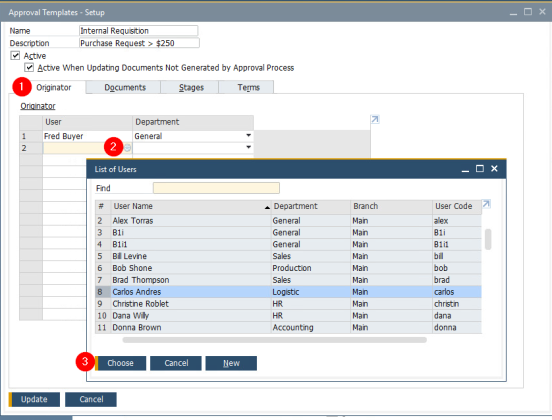Viewport: 552px width, 420px height.
Task: Select the Bob Shone row
Action: pos(288,268)
